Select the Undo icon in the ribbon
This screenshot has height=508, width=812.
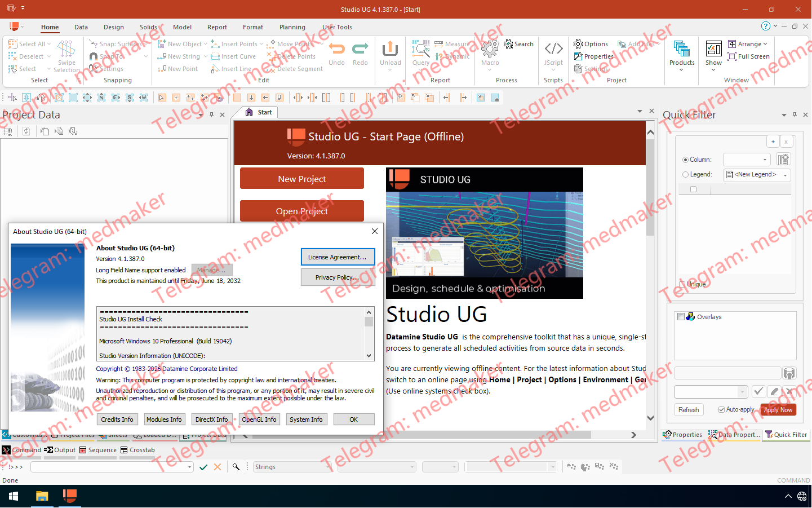point(336,51)
